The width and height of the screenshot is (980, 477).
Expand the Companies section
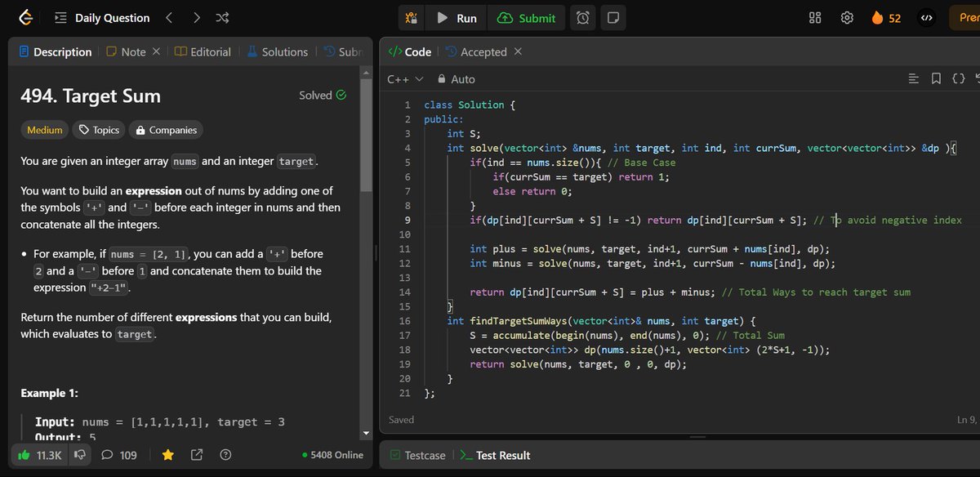(166, 130)
